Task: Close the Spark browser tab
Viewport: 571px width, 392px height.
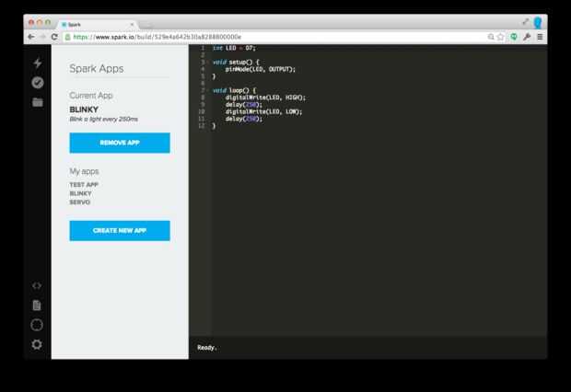Action: coord(132,25)
